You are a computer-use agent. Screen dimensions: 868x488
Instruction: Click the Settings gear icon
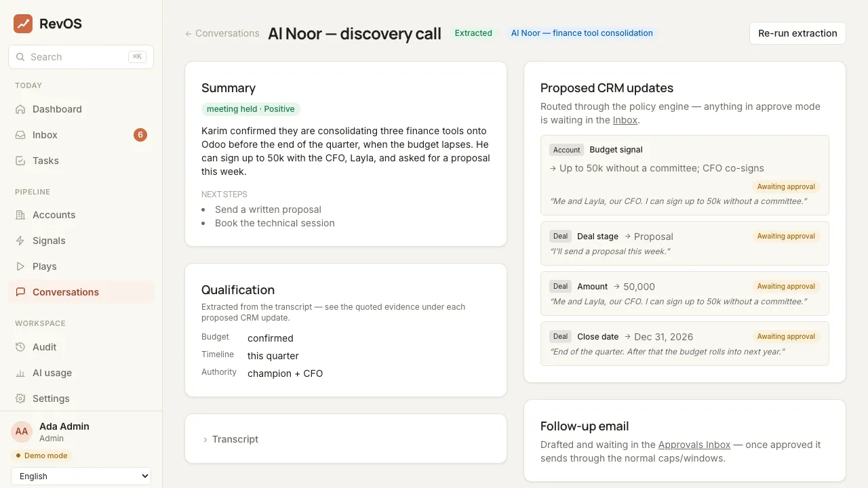coord(20,399)
